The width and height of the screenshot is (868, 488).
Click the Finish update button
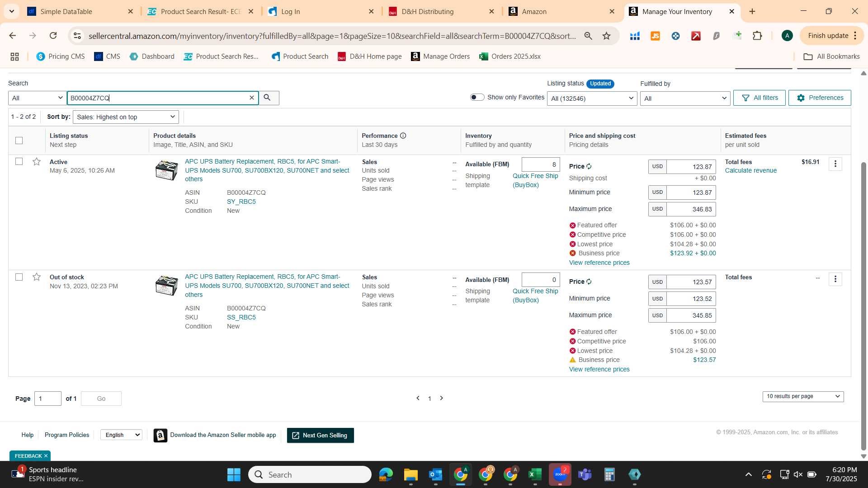(x=831, y=36)
